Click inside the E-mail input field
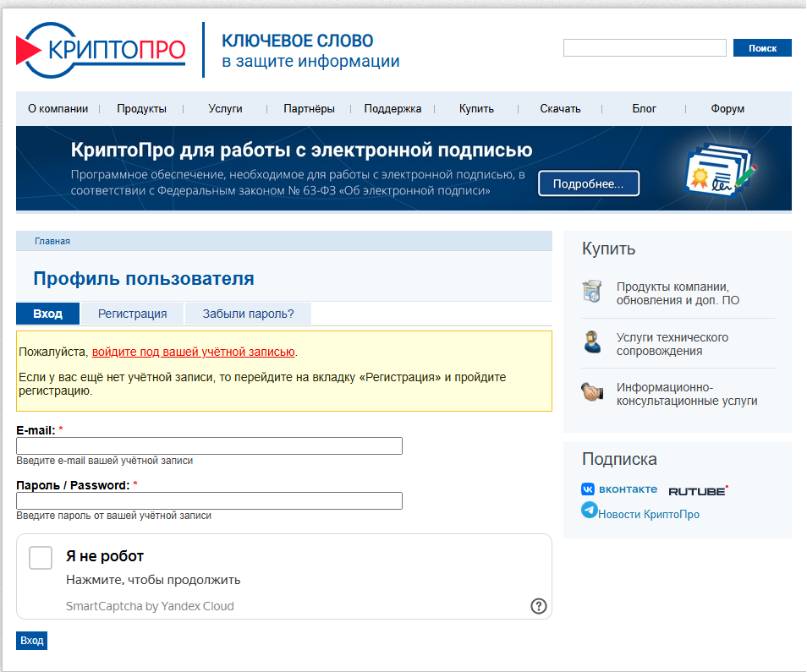 pyautogui.click(x=209, y=445)
